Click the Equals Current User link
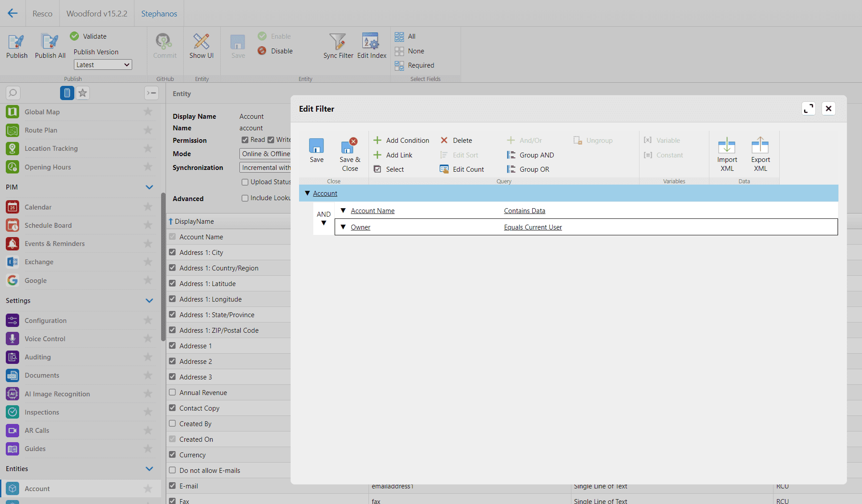The image size is (862, 504). 532,227
